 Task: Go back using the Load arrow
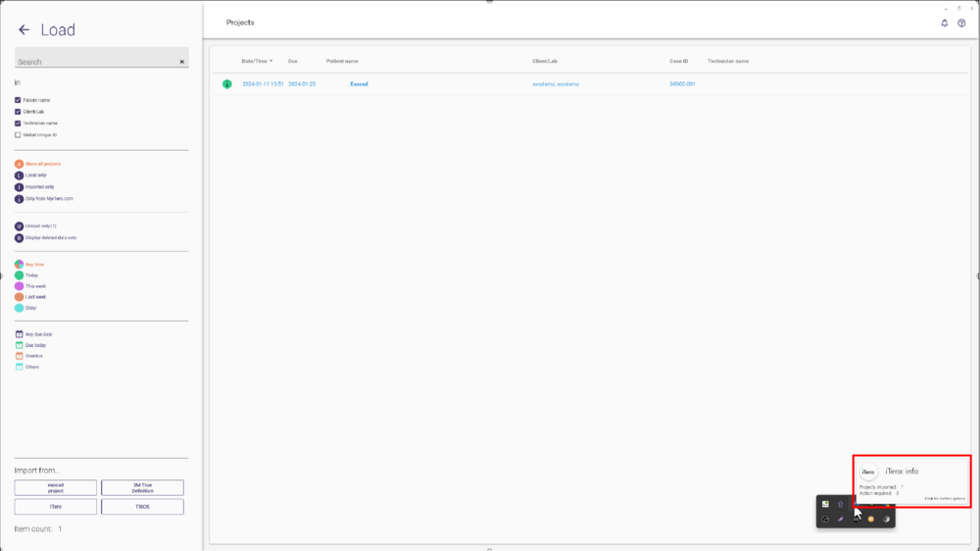tap(24, 30)
